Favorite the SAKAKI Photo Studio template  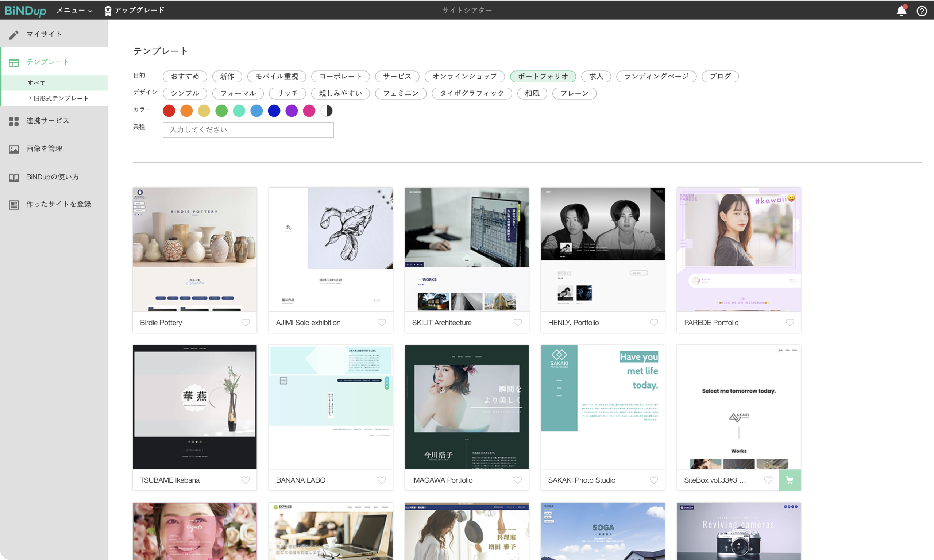coord(654,480)
